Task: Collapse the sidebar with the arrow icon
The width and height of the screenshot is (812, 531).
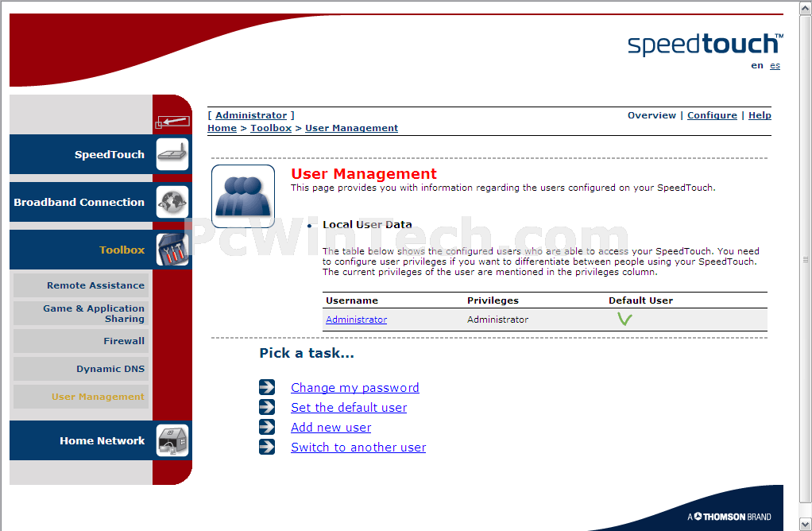Action: click(x=173, y=122)
